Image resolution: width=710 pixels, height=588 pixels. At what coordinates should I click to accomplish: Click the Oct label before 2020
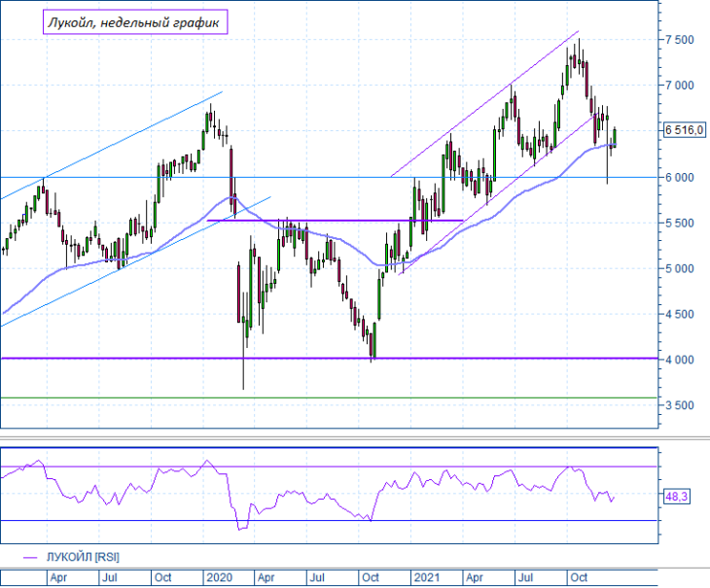[x=163, y=577]
